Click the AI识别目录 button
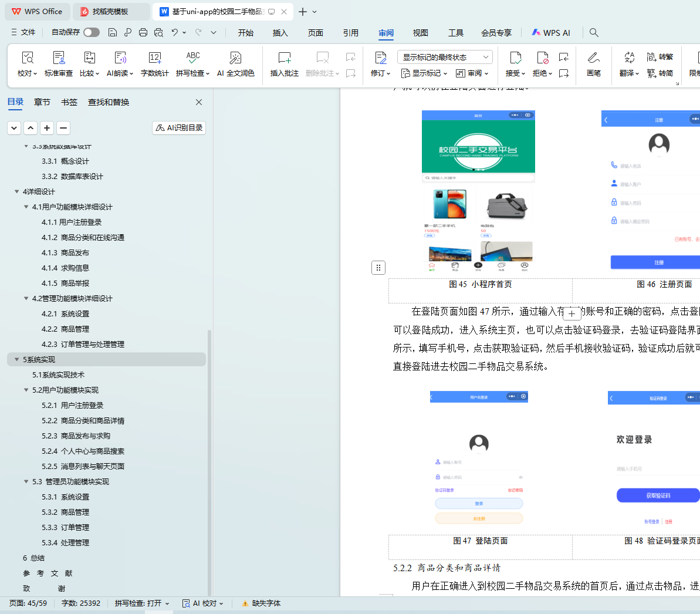Image resolution: width=700 pixels, height=614 pixels. (179, 127)
